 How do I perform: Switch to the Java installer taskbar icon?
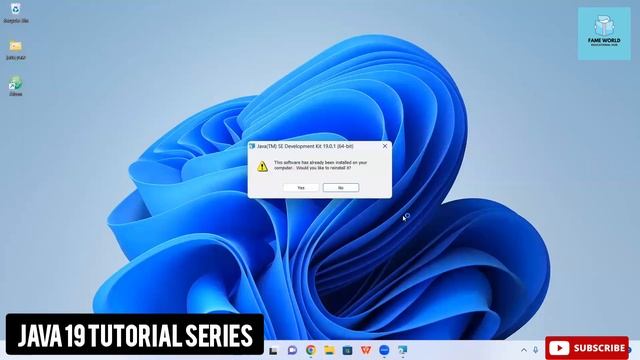click(x=402, y=350)
